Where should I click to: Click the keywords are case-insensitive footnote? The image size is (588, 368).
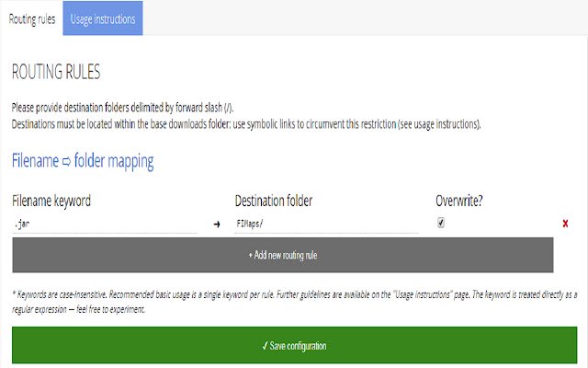(x=294, y=302)
